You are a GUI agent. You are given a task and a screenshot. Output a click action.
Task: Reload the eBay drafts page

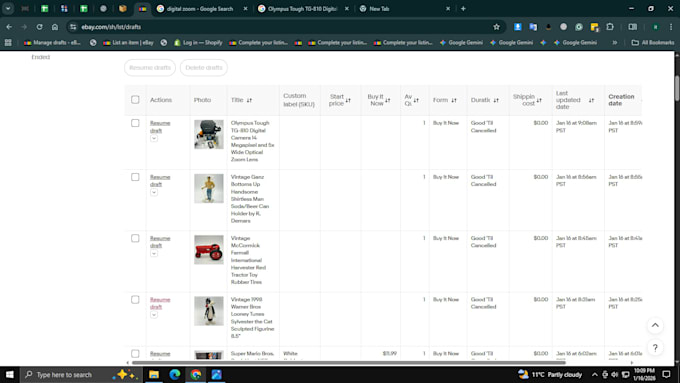pyautogui.click(x=39, y=27)
